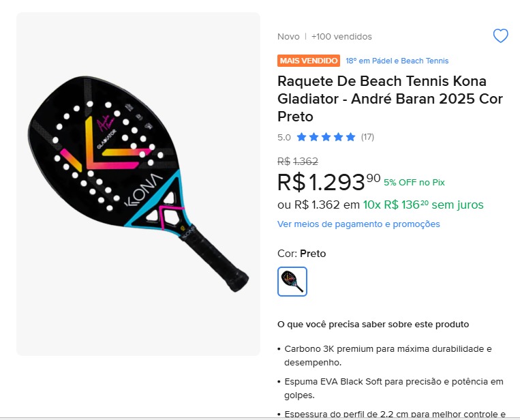Open Ver meios de pagamento e promoções
This screenshot has height=420, width=520.
click(x=358, y=224)
